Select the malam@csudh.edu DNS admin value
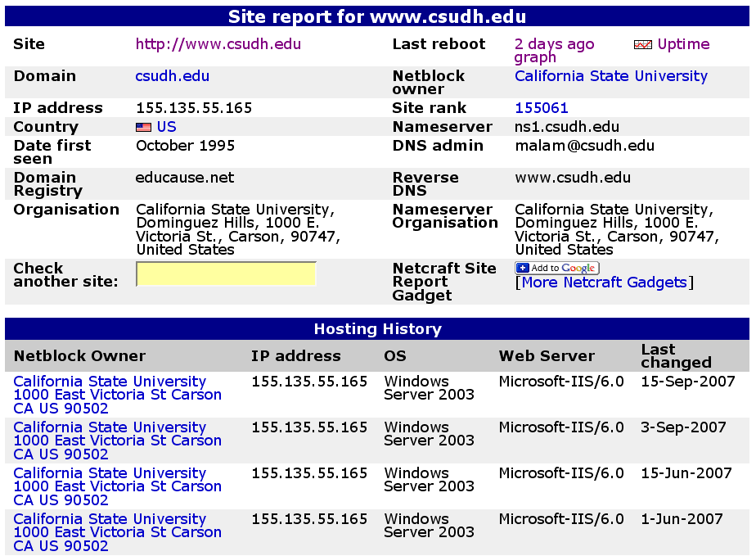The image size is (756, 556). point(584,145)
